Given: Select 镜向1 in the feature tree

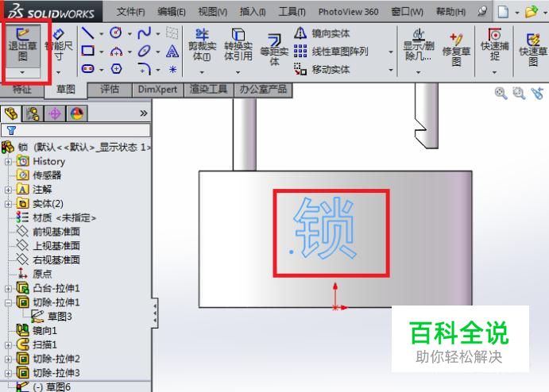Looking at the screenshot, I should tap(37, 330).
